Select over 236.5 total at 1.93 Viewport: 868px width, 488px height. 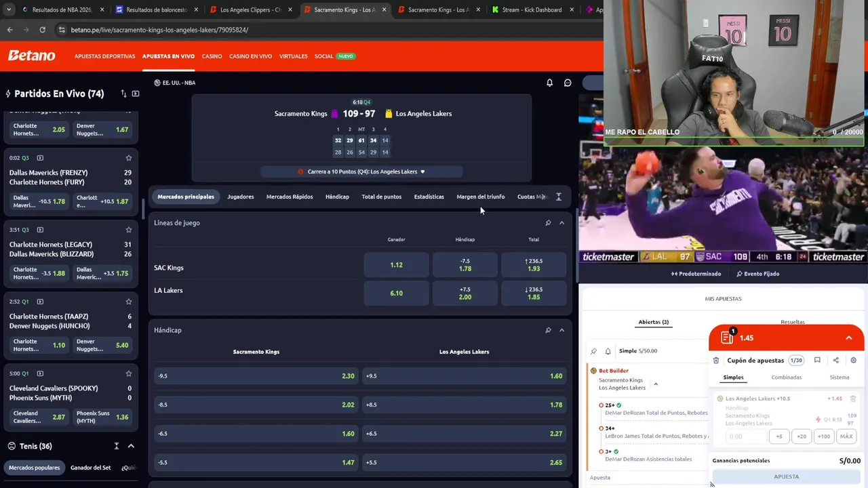click(x=534, y=265)
